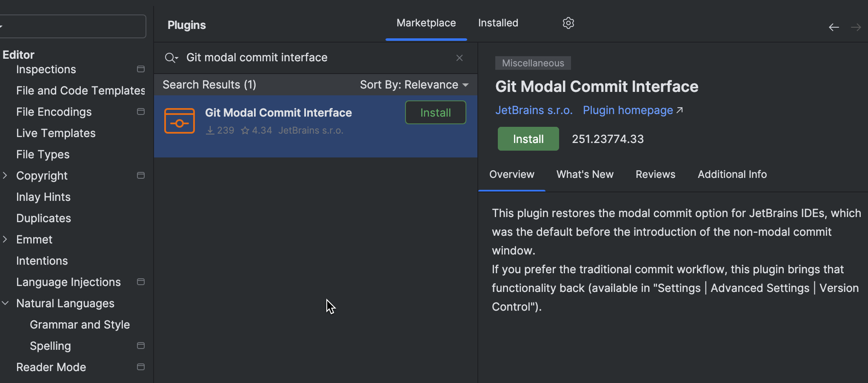Expand the Emmet settings node

pyautogui.click(x=5, y=240)
